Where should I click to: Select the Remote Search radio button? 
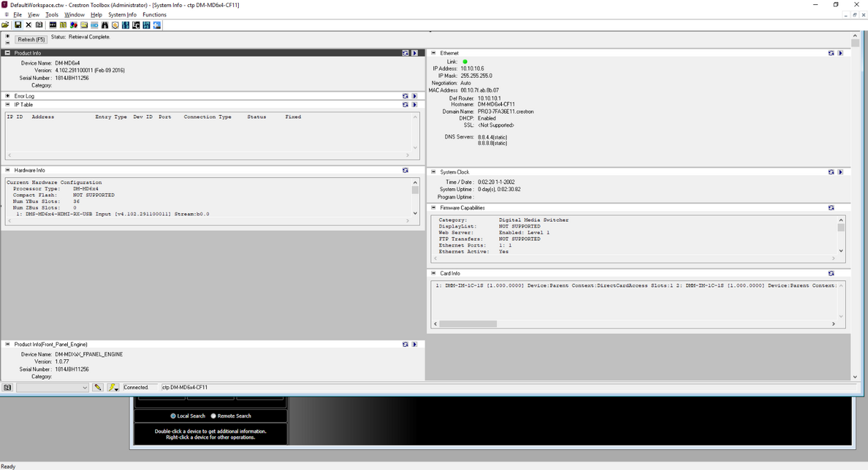[x=213, y=416]
